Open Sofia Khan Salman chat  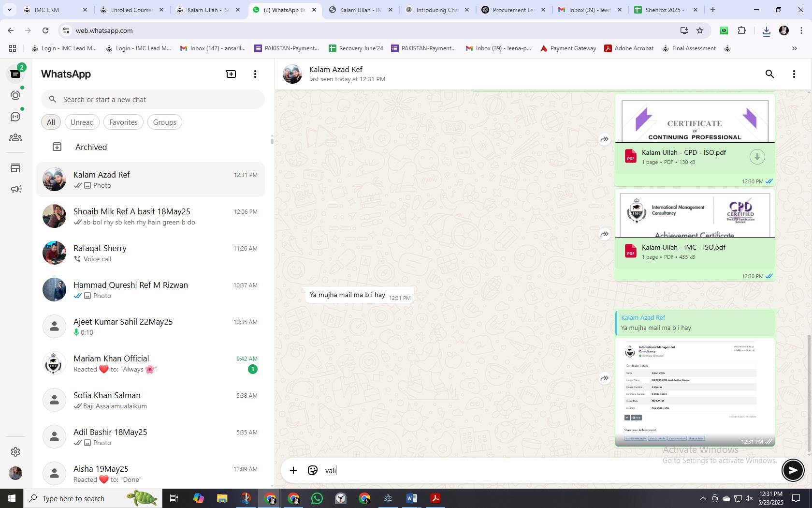coord(150,400)
